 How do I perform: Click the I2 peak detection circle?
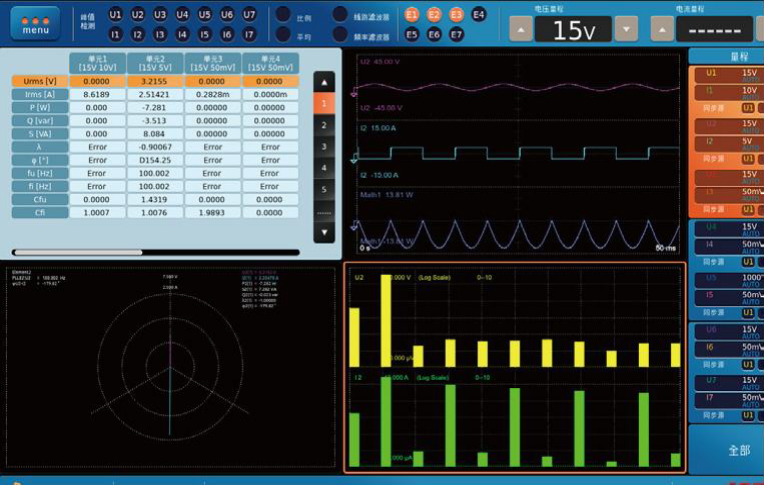tap(138, 35)
